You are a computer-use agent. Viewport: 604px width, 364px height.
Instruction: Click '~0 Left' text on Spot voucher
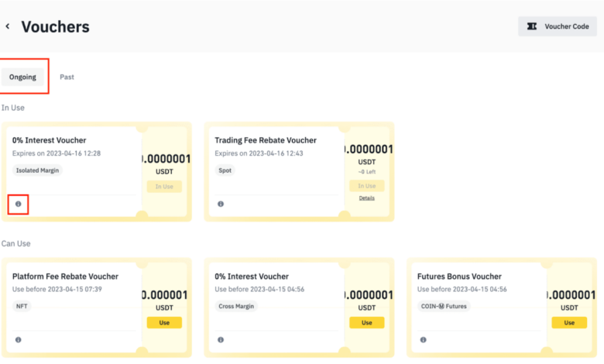(367, 172)
